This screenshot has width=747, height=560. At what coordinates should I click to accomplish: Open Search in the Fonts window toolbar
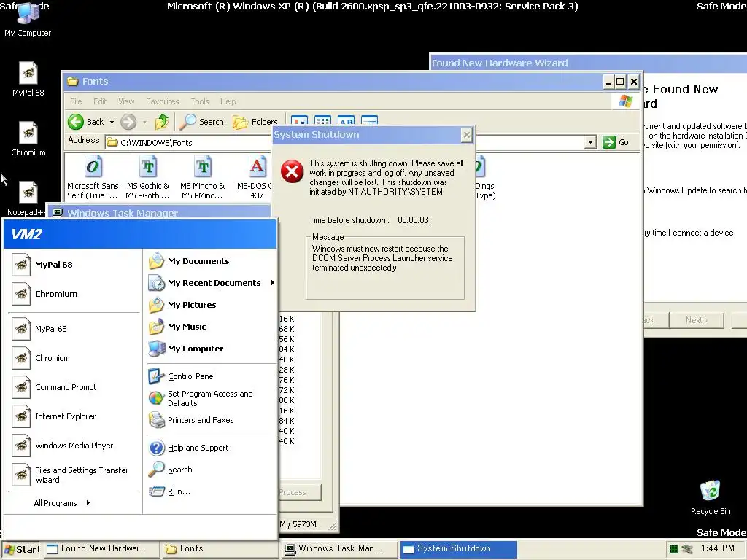[201, 122]
